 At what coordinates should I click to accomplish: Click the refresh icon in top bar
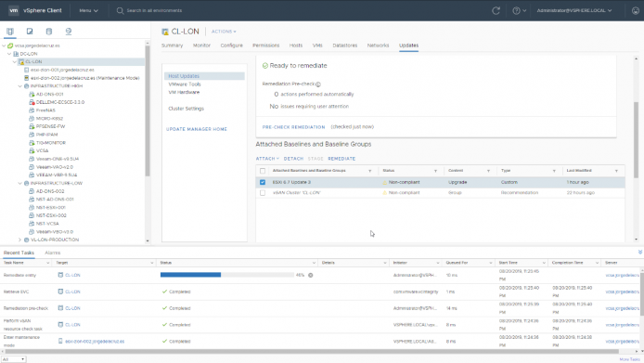click(496, 11)
